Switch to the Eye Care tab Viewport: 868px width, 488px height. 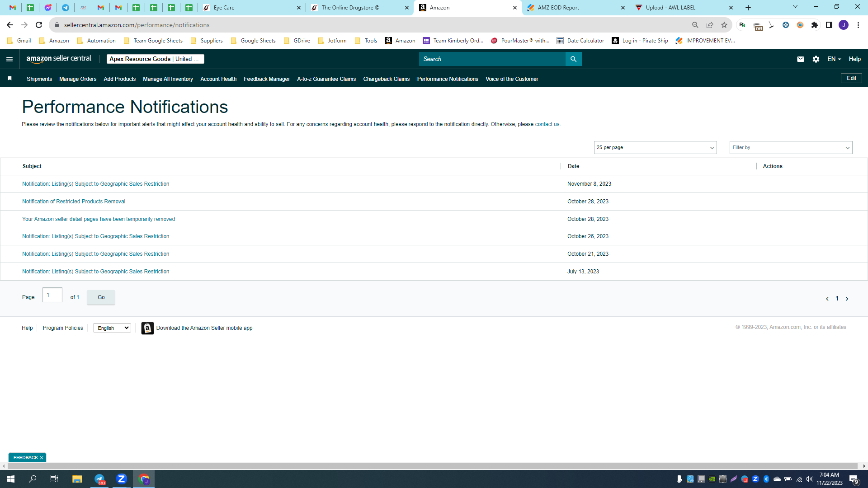(x=251, y=8)
